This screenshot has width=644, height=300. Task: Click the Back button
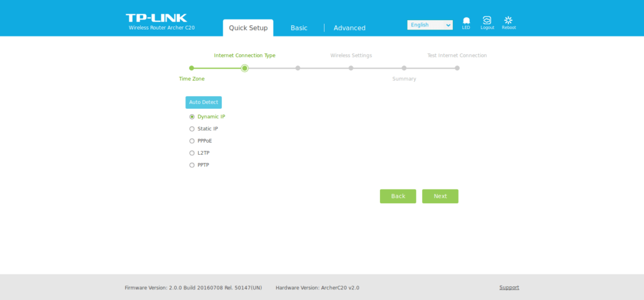[x=397, y=196]
